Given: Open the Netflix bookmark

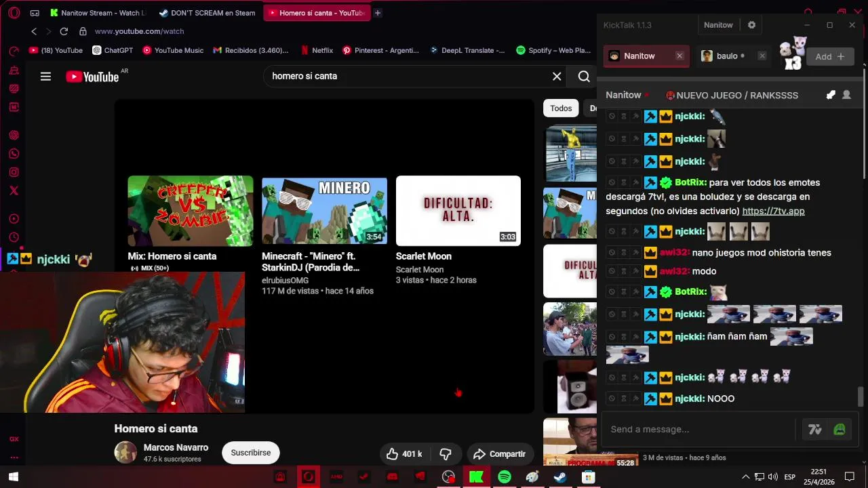Looking at the screenshot, I should 317,50.
